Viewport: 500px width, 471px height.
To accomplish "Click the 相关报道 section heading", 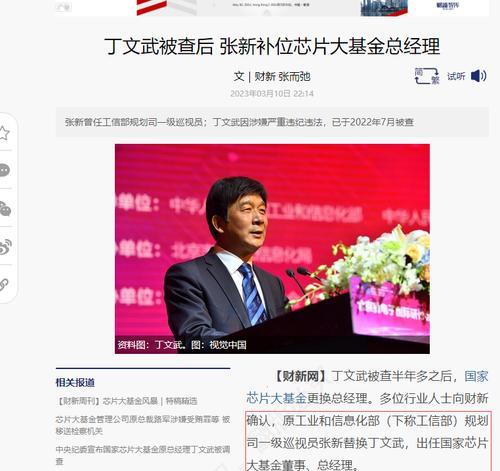I will tap(75, 382).
